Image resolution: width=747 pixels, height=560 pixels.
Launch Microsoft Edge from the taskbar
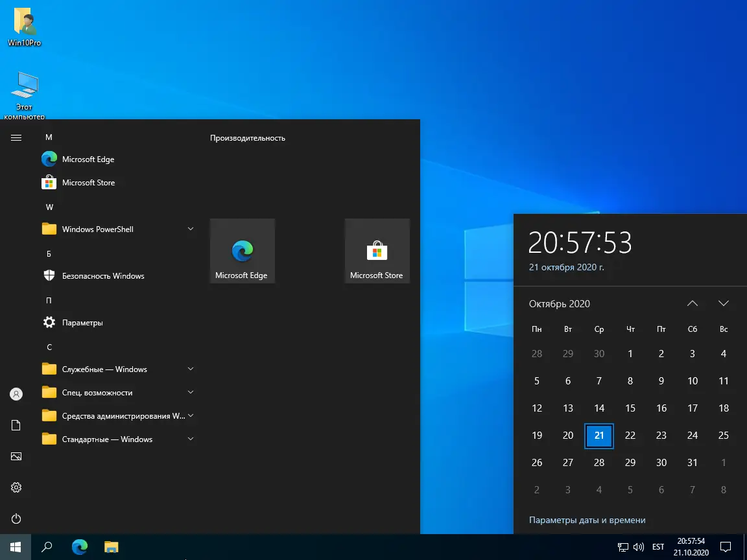[79, 546]
